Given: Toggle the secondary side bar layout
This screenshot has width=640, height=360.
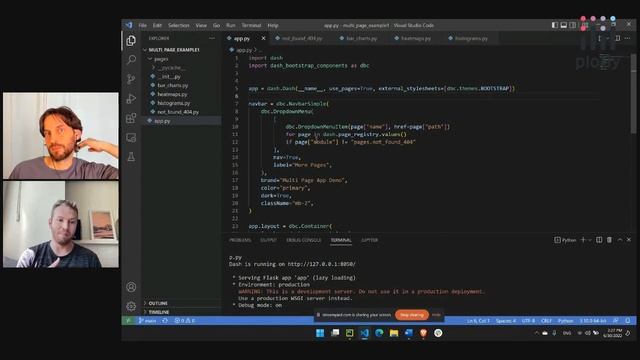Looking at the screenshot, I should pyautogui.click(x=573, y=25).
